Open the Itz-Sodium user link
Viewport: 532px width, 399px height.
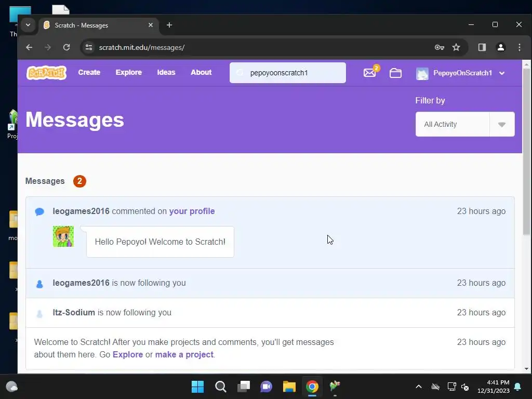(74, 312)
